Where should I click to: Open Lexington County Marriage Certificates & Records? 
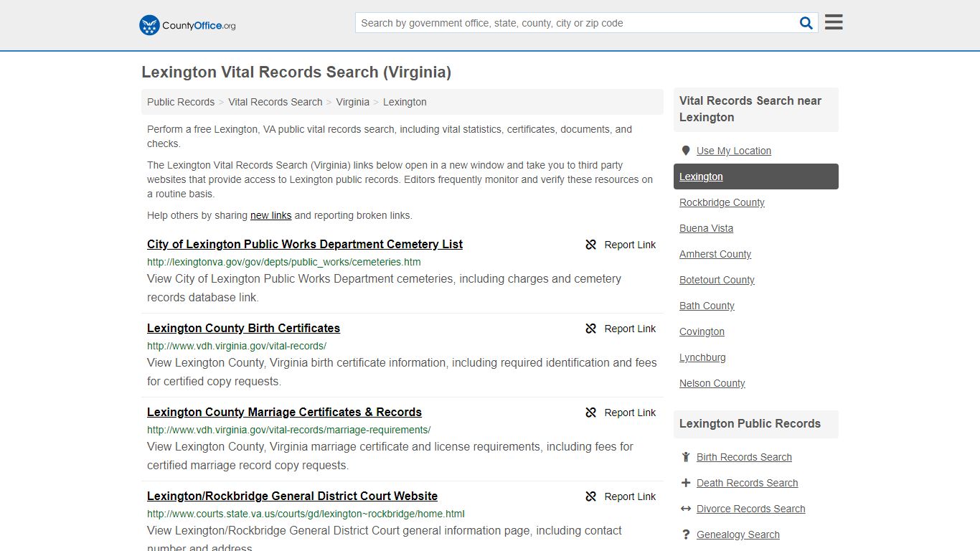click(x=284, y=412)
